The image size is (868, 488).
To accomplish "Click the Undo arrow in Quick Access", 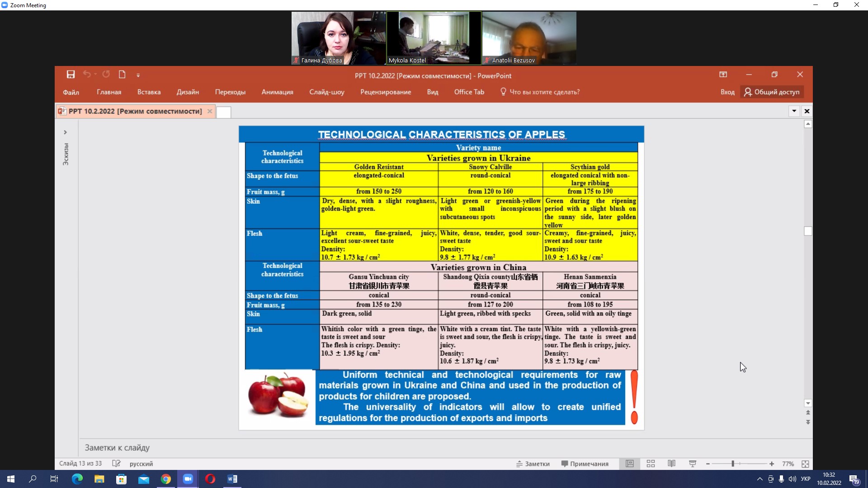I will 87,75.
